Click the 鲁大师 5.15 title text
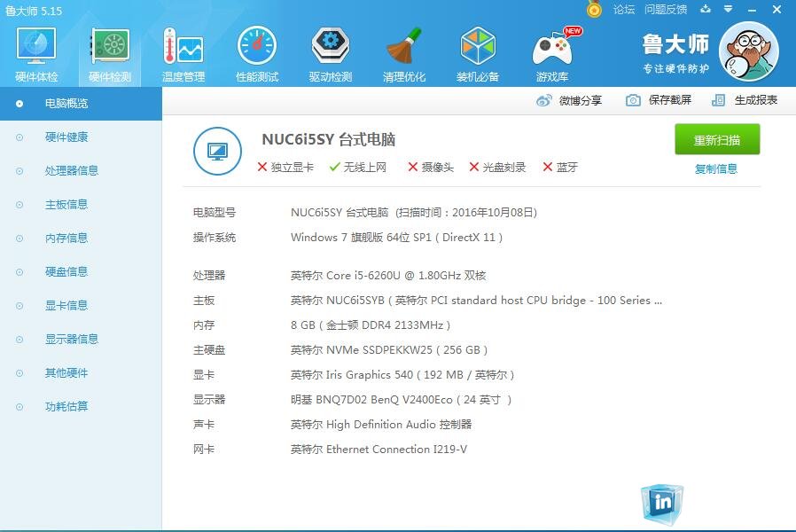 pos(34,11)
